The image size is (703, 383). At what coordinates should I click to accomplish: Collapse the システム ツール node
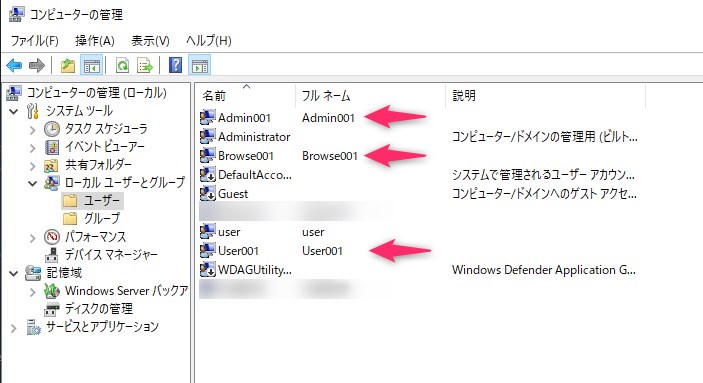(x=14, y=111)
